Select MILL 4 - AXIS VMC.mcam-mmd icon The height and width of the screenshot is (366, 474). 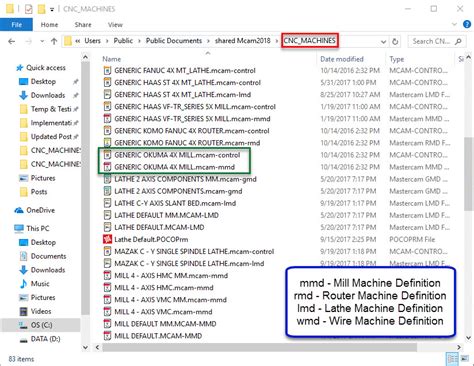pyautogui.click(x=107, y=312)
